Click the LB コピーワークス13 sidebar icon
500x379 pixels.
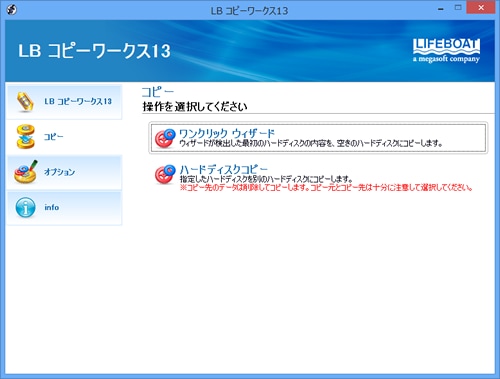(x=25, y=102)
